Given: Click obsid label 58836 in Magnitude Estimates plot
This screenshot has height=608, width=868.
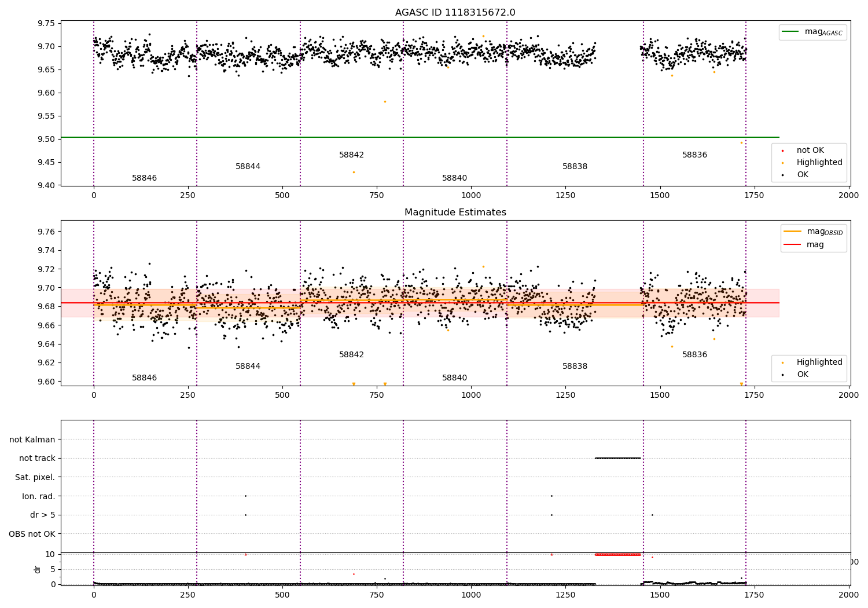Looking at the screenshot, I should pyautogui.click(x=695, y=355).
